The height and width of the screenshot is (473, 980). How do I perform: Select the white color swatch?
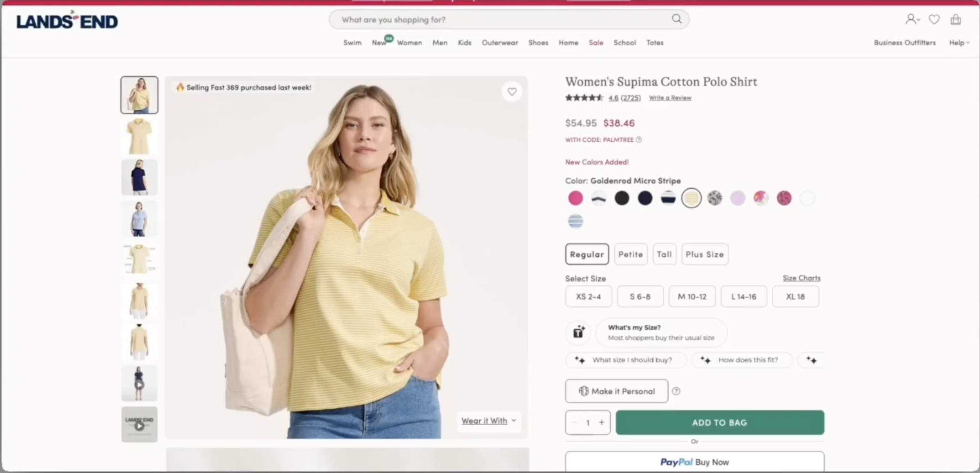[x=807, y=198]
